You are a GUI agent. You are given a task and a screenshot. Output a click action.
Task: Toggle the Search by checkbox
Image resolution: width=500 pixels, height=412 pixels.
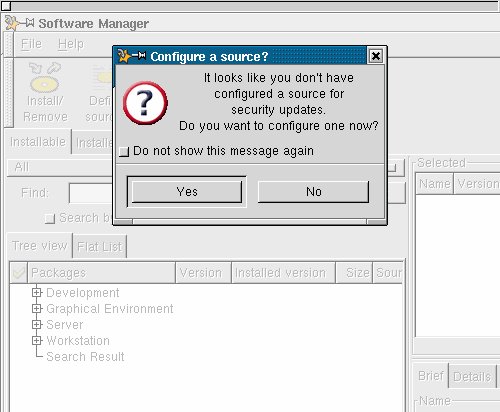[x=50, y=219]
